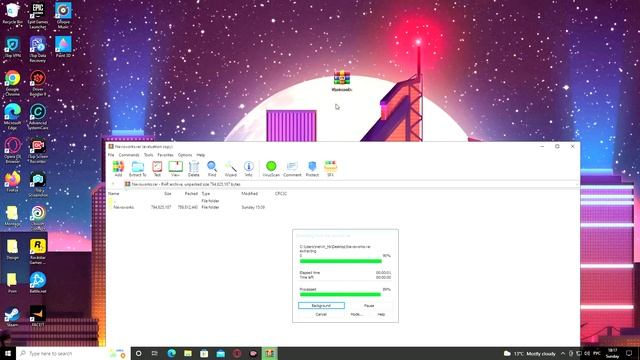Select Advanced SystemCare desktop icon

tap(38, 116)
